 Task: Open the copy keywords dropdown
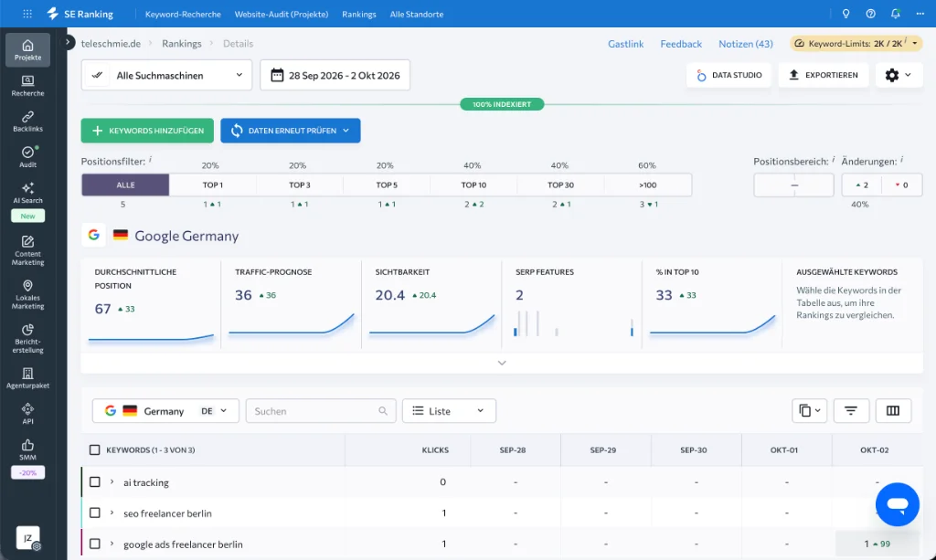pyautogui.click(x=810, y=411)
